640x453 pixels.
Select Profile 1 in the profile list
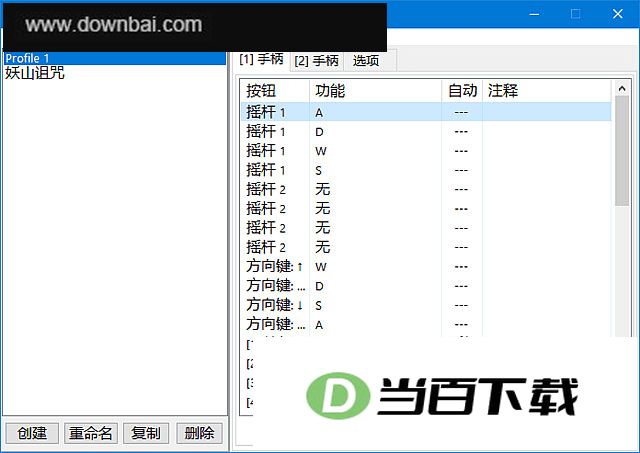coord(114,58)
